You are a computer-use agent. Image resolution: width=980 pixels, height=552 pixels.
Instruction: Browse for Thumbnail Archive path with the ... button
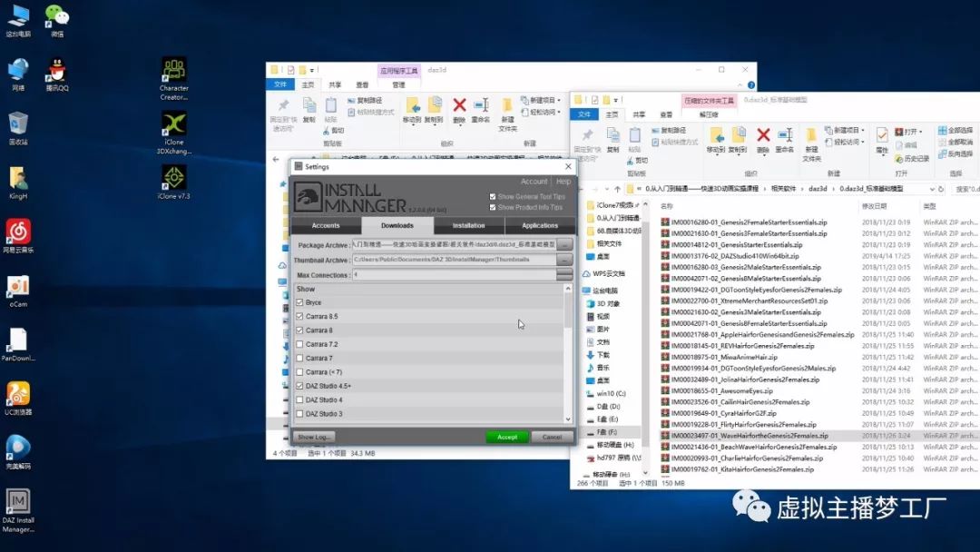pyautogui.click(x=564, y=260)
